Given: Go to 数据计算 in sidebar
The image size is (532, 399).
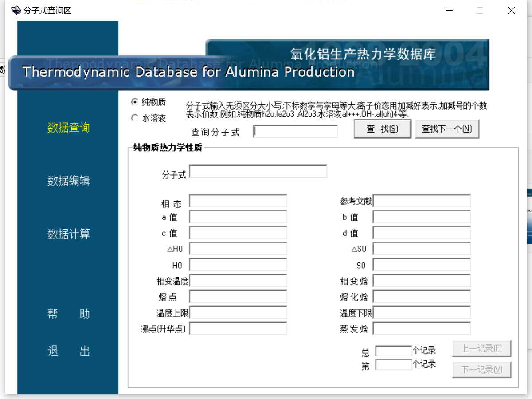Looking at the screenshot, I should (x=68, y=234).
